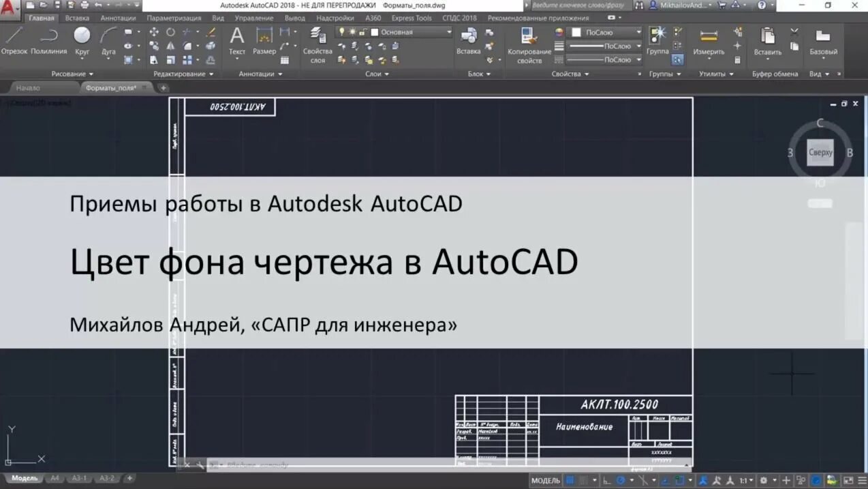
Task: Click the object color wheel icon in Свойства
Action: [559, 32]
